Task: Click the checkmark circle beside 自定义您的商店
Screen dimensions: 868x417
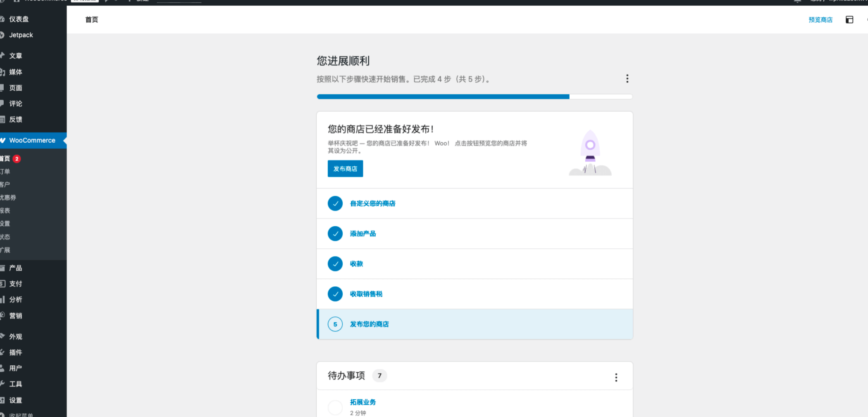Action: pyautogui.click(x=335, y=204)
